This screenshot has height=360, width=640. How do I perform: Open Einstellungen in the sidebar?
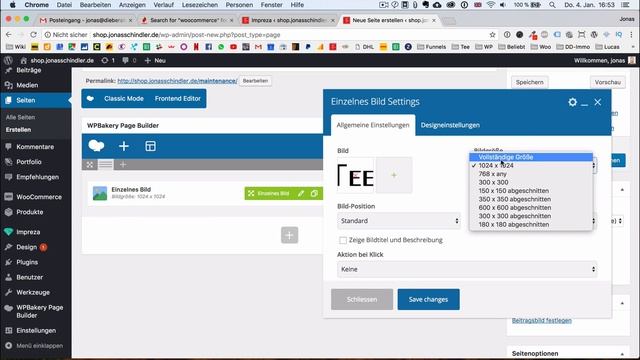pos(36,331)
